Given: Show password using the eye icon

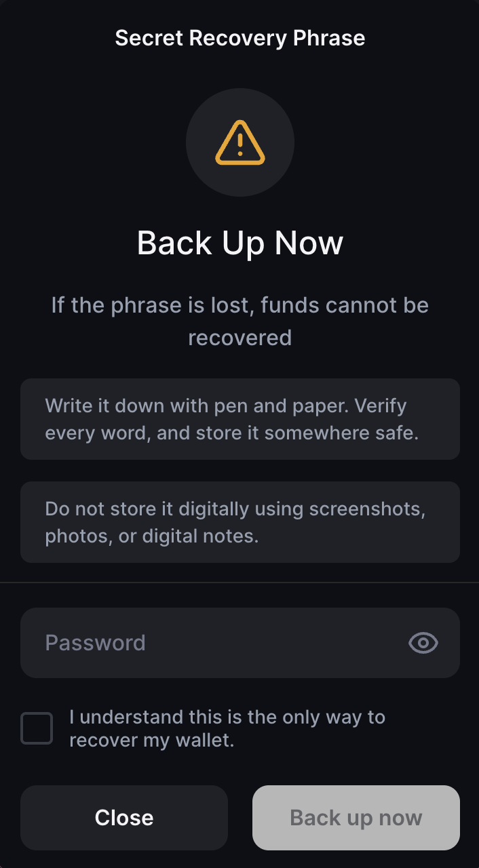Looking at the screenshot, I should [x=423, y=643].
